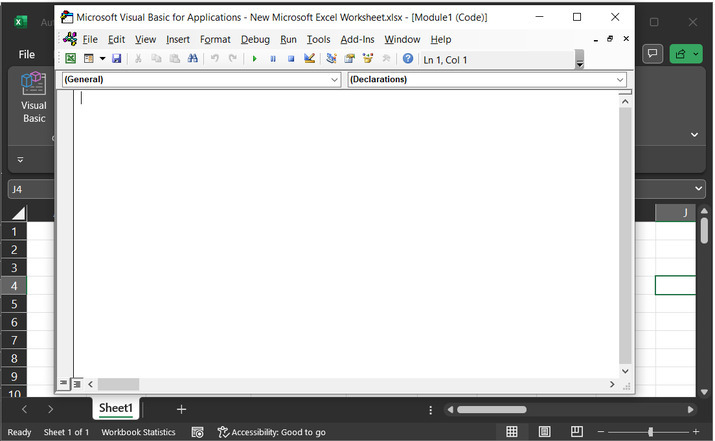
Task: Add a new sheet with plus button
Action: coord(181,409)
